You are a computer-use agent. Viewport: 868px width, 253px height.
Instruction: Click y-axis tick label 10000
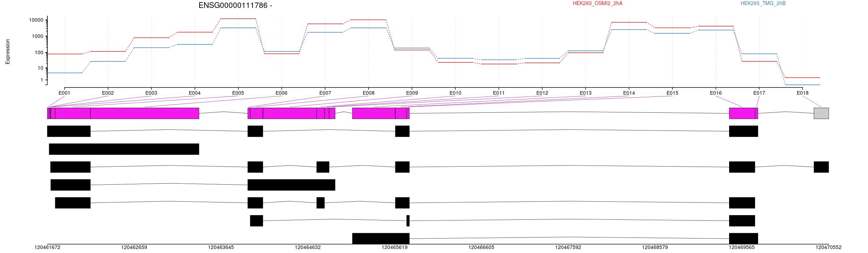tap(36, 20)
